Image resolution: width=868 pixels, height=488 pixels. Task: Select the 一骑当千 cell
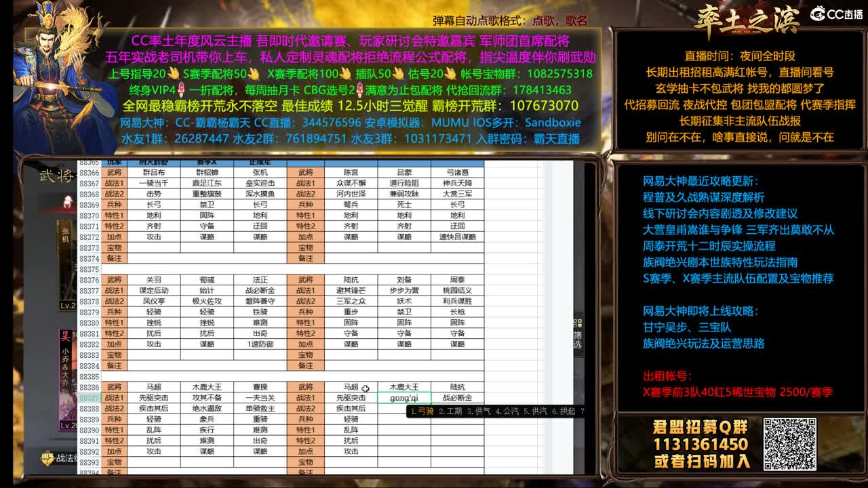pyautogui.click(x=154, y=183)
